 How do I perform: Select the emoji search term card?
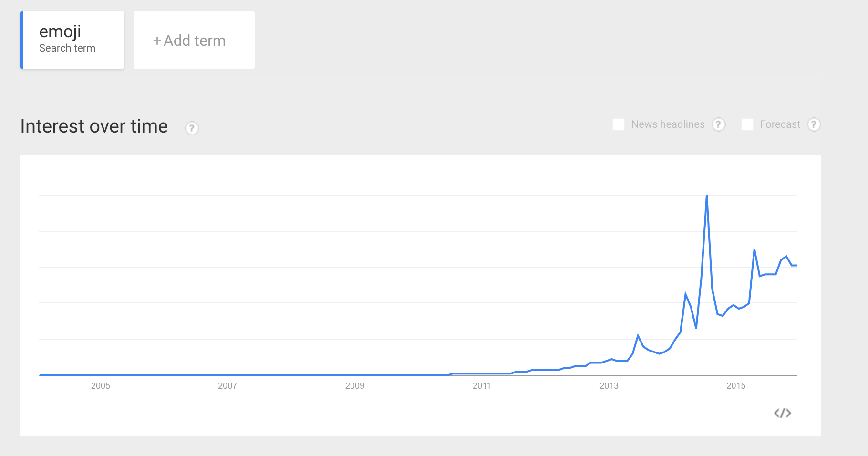72,40
